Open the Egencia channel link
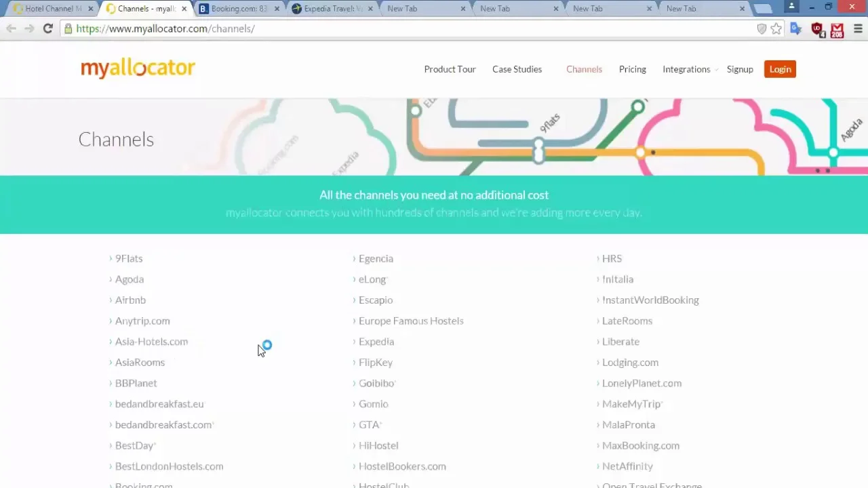The image size is (868, 488). point(376,258)
